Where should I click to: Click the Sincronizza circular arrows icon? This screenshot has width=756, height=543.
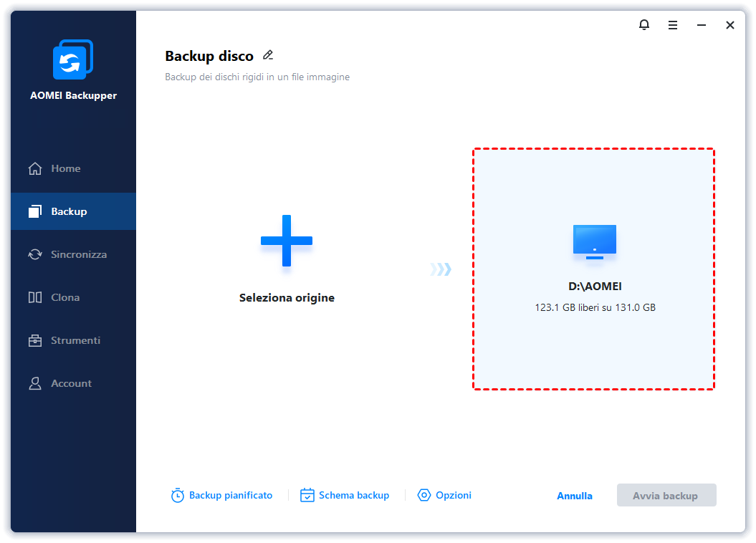[34, 254]
